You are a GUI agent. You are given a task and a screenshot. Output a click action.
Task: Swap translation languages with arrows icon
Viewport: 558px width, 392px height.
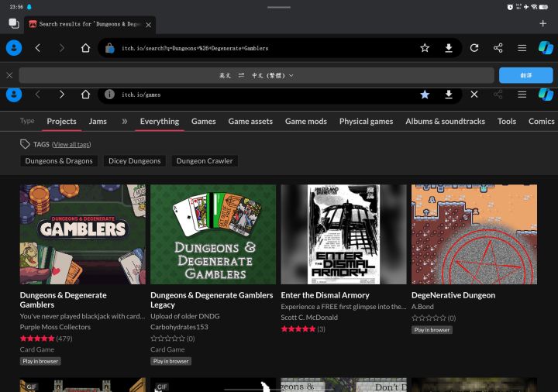(x=241, y=75)
